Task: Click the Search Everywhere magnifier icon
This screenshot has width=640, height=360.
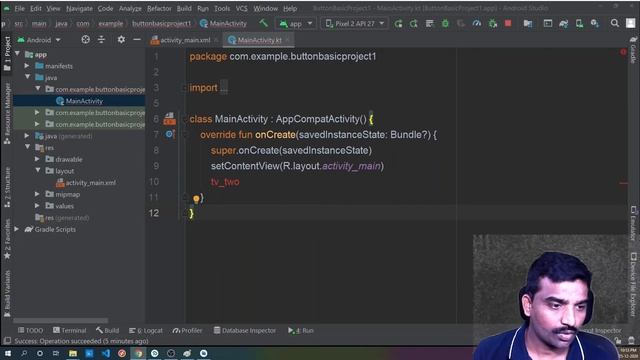Action: pos(615,23)
